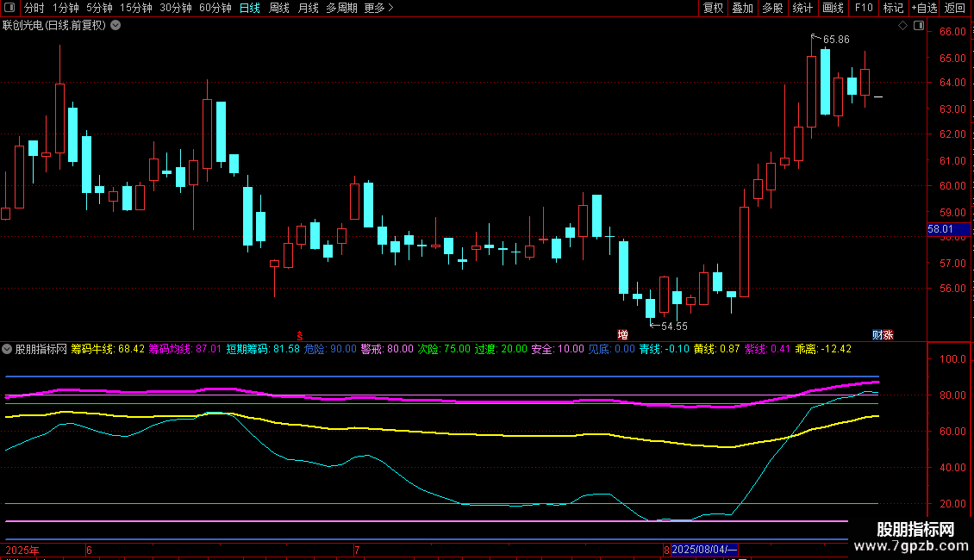Screen dimensions: 974x560
Task: Open the 联创光电 chart settings dropdown
Action: coord(116,25)
